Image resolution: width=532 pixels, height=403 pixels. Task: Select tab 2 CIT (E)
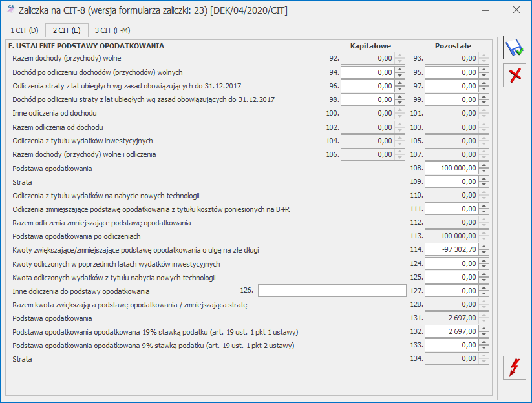[66, 30]
